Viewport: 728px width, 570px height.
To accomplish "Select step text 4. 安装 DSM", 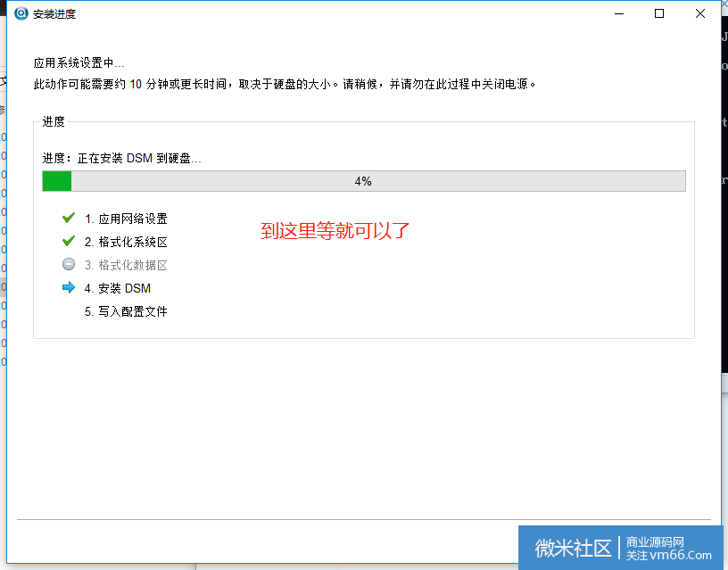I will click(118, 288).
